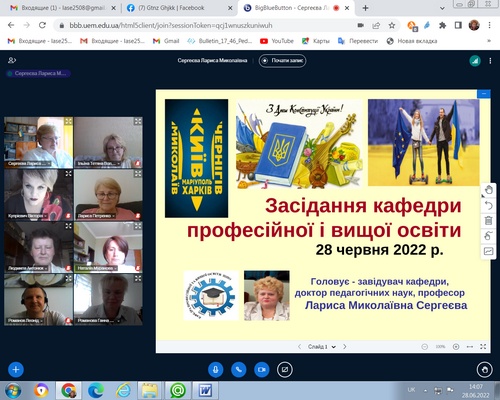The width and height of the screenshot is (500, 400).
Task: Zoom in the presentation slide
Action: [x=456, y=347]
